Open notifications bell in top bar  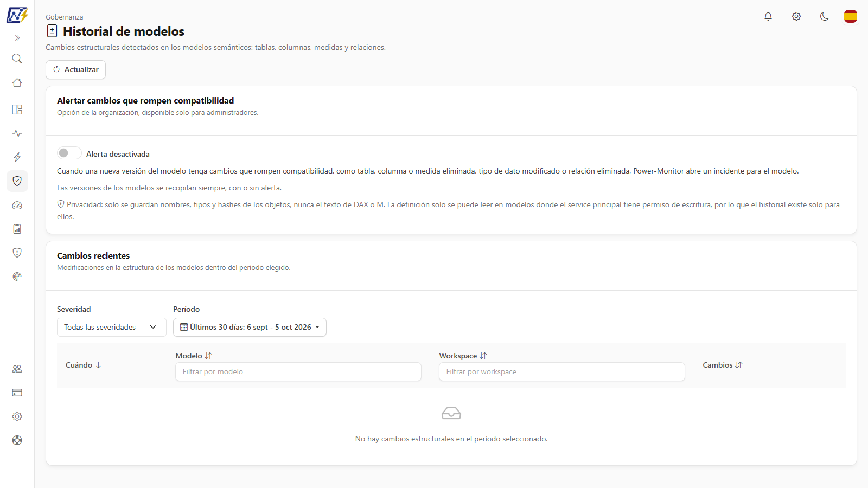coord(768,16)
